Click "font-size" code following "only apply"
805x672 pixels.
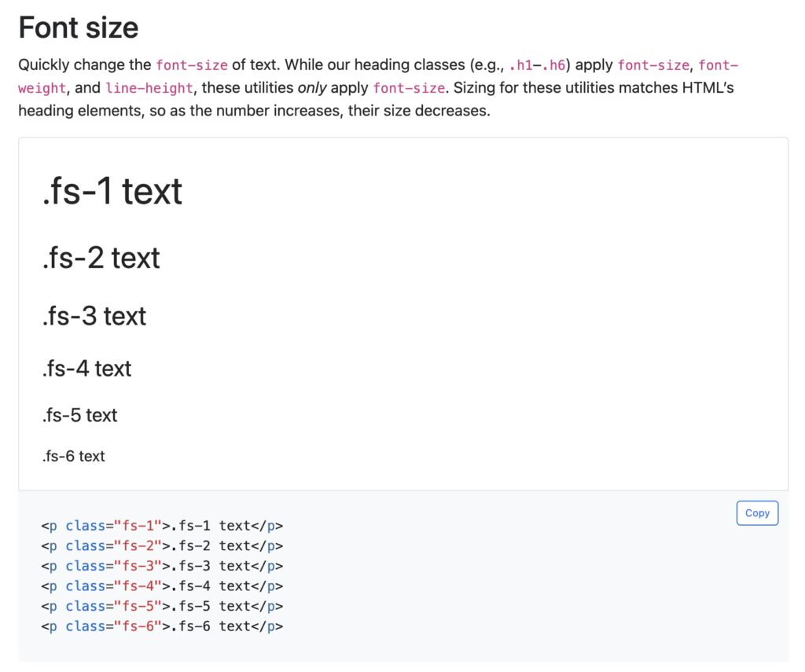coord(408,88)
